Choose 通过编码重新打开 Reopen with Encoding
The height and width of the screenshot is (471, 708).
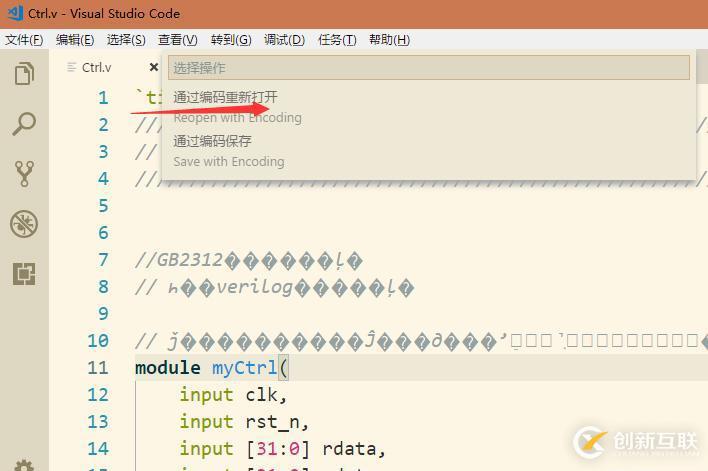(429, 107)
